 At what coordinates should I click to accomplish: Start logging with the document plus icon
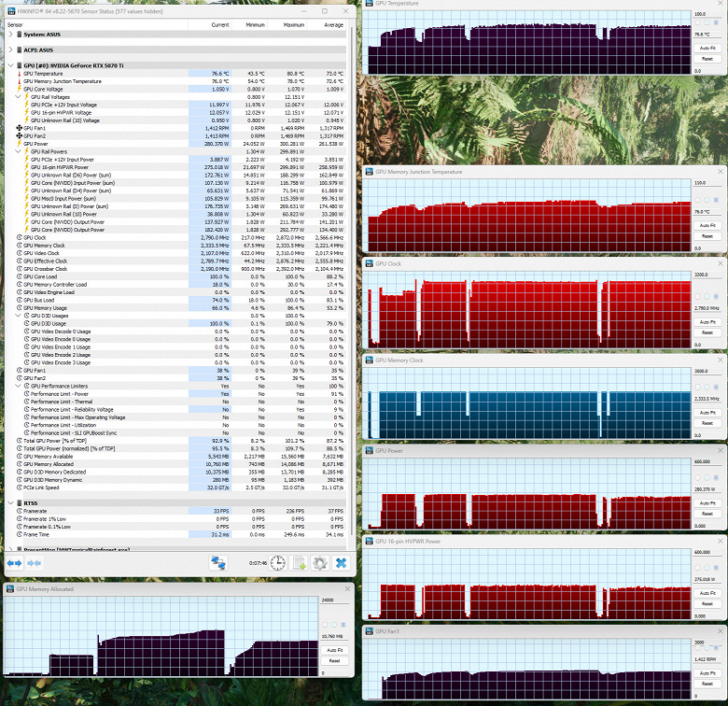(x=299, y=563)
